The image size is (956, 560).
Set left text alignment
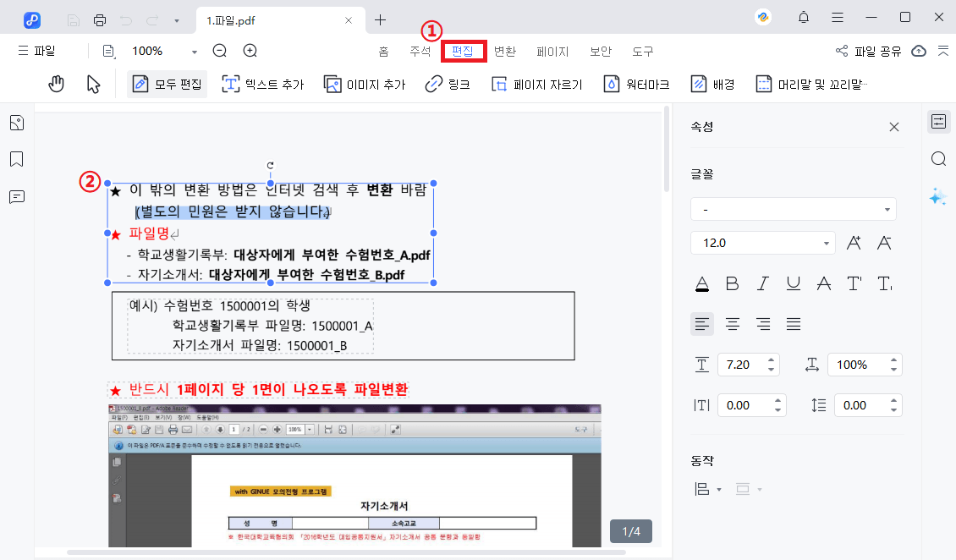(701, 324)
